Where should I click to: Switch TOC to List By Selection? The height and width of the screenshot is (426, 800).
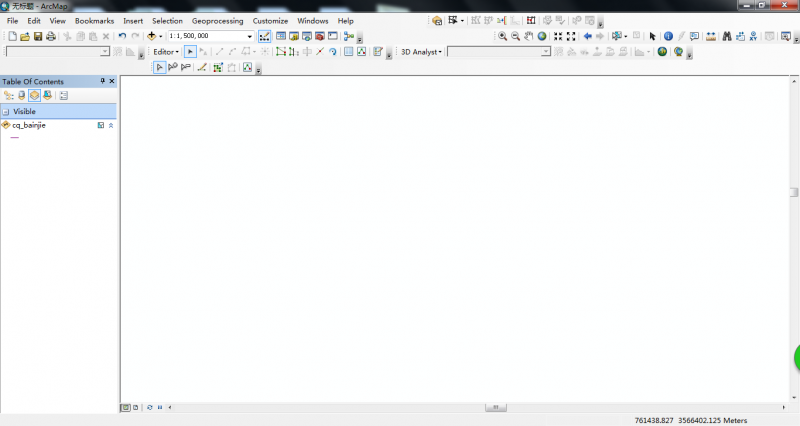tap(47, 95)
